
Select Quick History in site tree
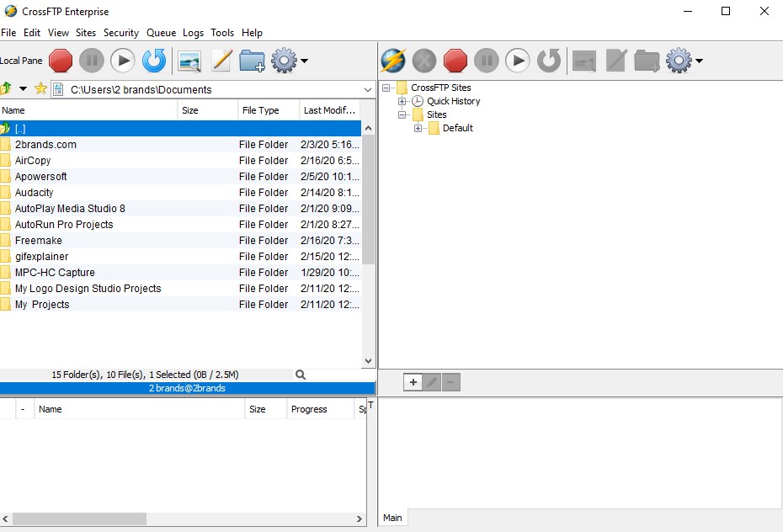[454, 101]
